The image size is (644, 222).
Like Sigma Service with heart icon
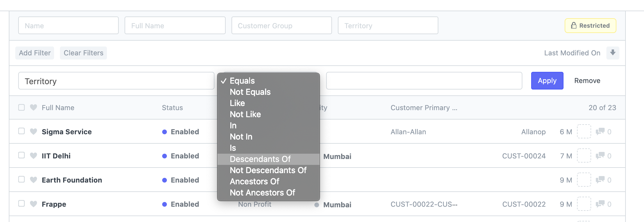(x=33, y=131)
